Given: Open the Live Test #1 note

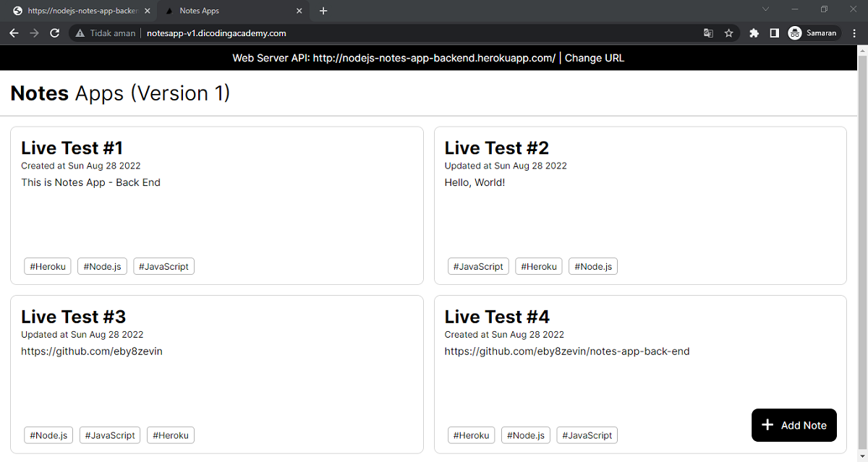Looking at the screenshot, I should point(72,148).
